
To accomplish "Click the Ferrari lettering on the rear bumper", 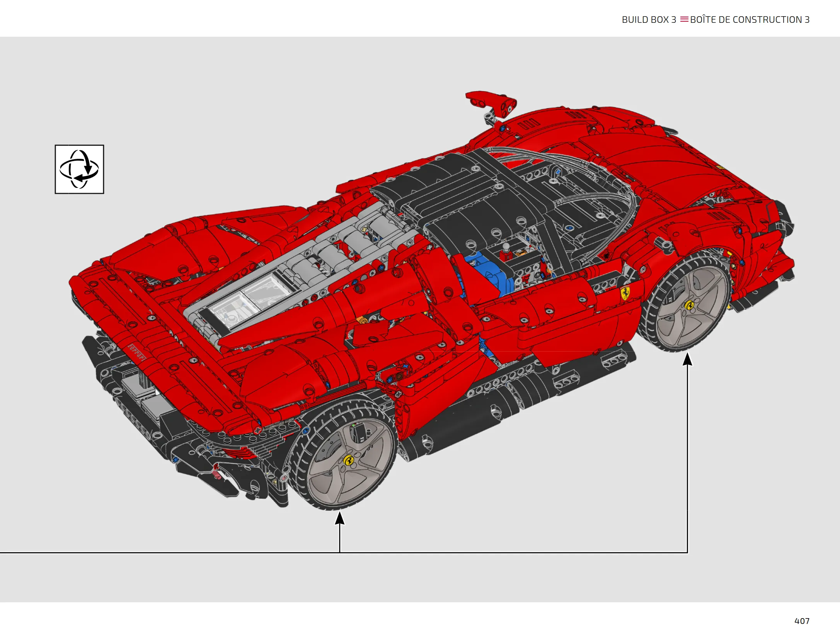I will coord(137,352).
